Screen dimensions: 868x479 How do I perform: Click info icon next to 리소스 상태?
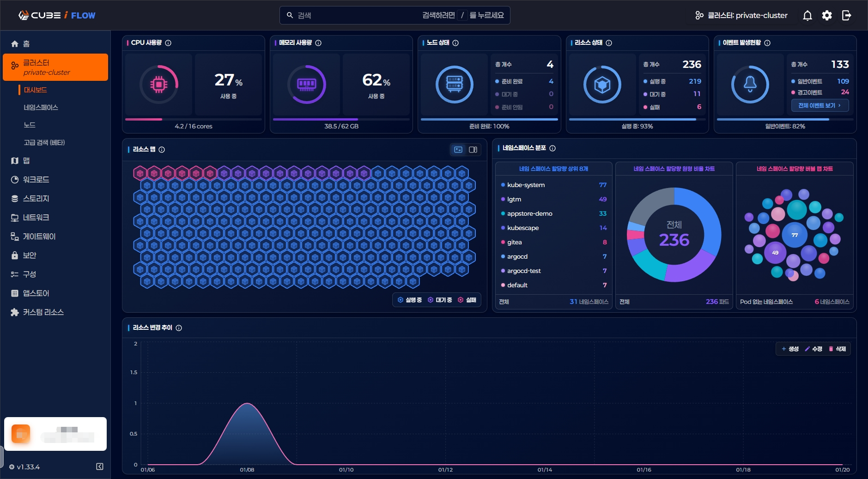[609, 43]
